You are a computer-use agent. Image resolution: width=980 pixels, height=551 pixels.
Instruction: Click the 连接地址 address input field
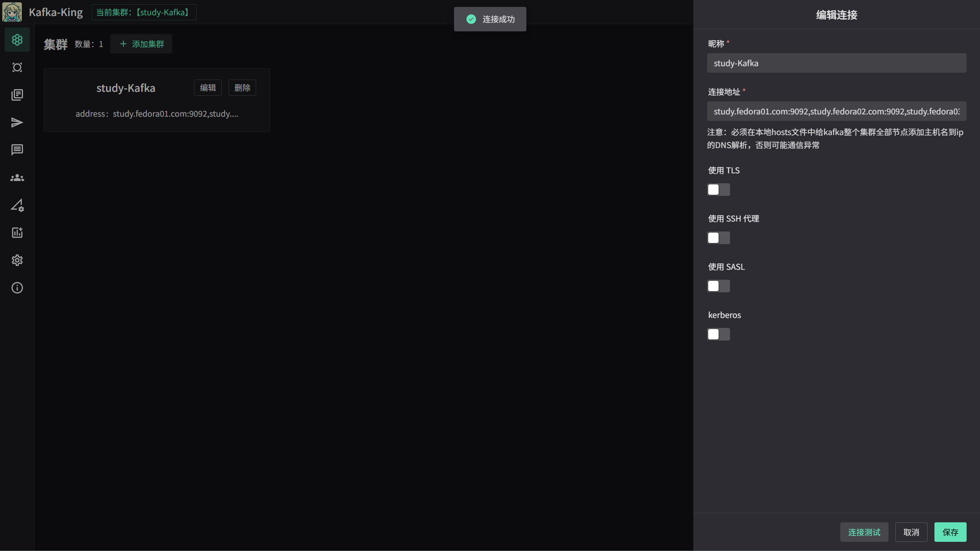836,111
